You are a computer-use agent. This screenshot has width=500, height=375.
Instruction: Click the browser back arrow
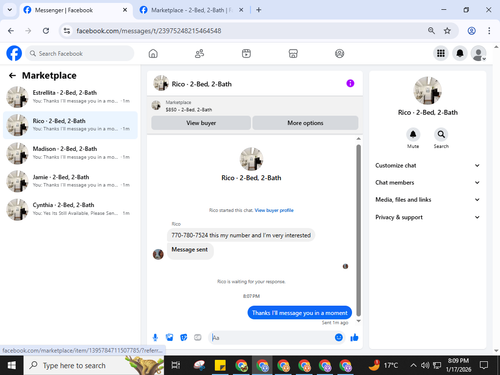[11, 31]
